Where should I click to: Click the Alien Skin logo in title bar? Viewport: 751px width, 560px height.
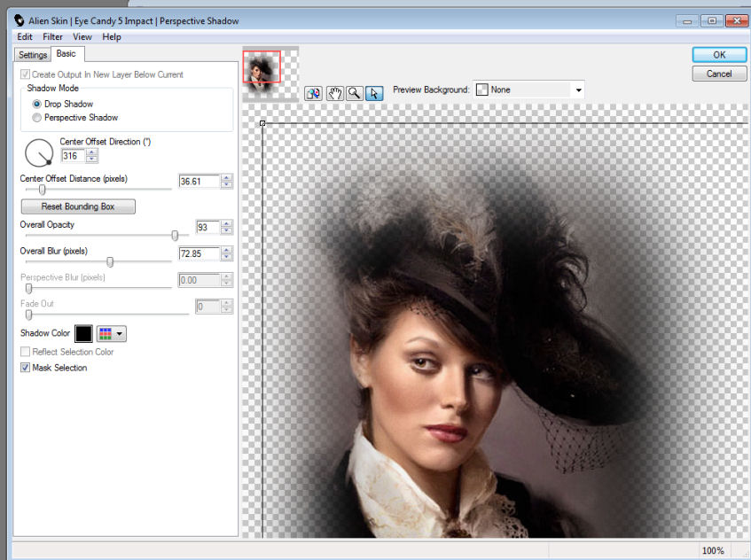(19, 20)
